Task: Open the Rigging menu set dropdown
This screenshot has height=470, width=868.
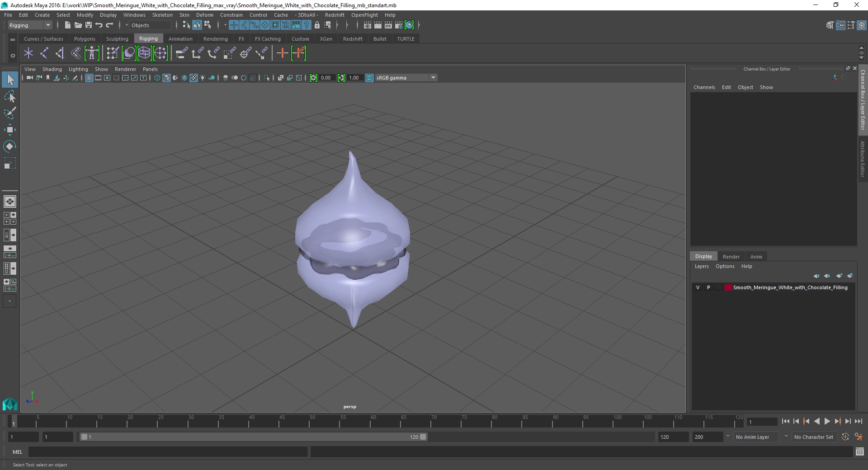Action: pos(30,25)
